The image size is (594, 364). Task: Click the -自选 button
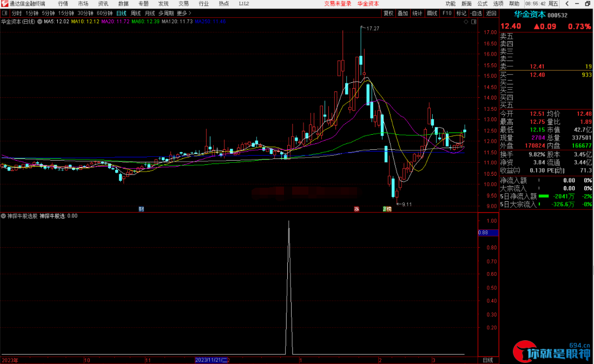pos(476,14)
